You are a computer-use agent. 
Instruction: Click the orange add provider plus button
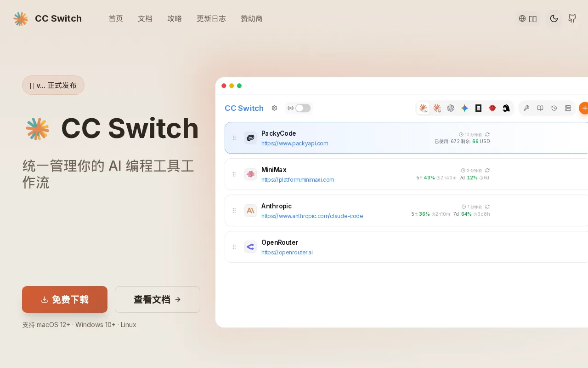pos(584,108)
